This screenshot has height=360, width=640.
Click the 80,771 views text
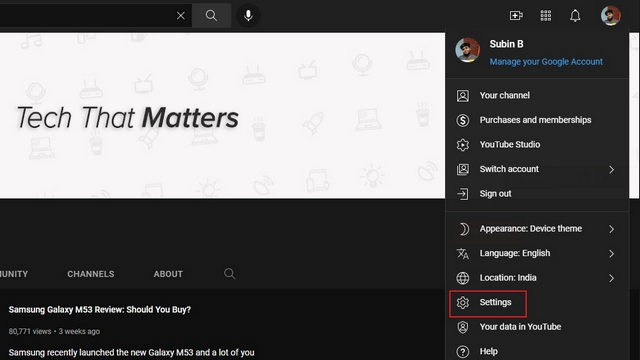[30, 331]
